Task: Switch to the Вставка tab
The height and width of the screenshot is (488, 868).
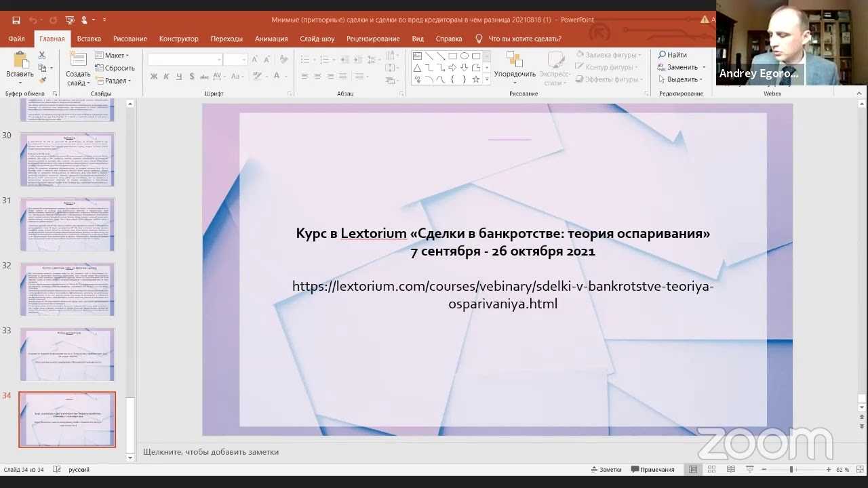Action: click(x=89, y=39)
